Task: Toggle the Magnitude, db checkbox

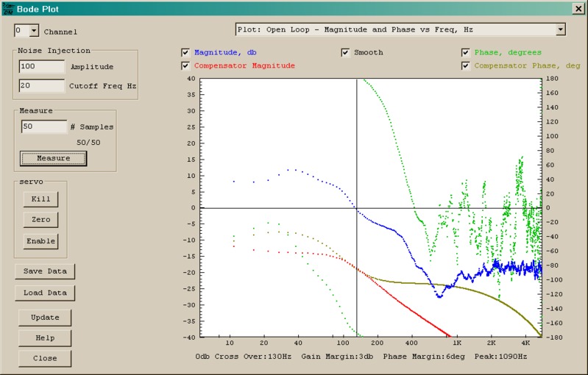Action: [185, 53]
